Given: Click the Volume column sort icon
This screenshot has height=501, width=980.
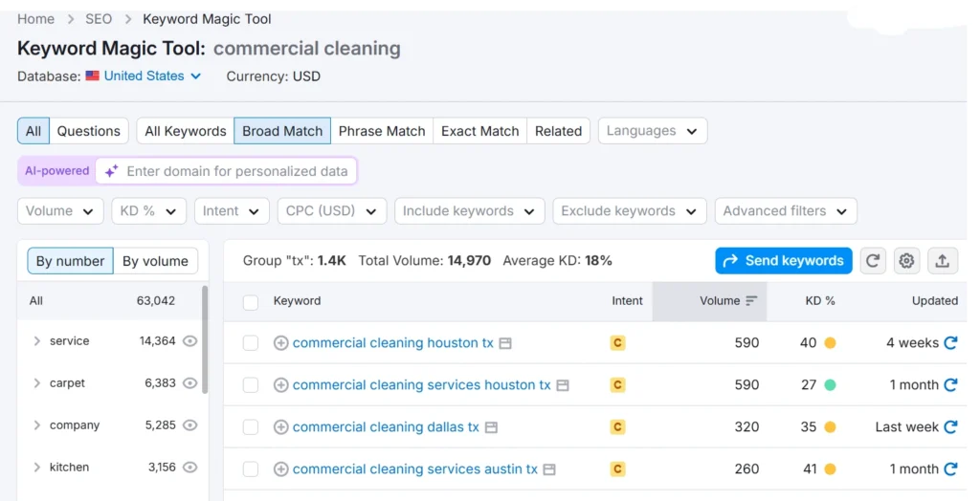Looking at the screenshot, I should (x=751, y=301).
